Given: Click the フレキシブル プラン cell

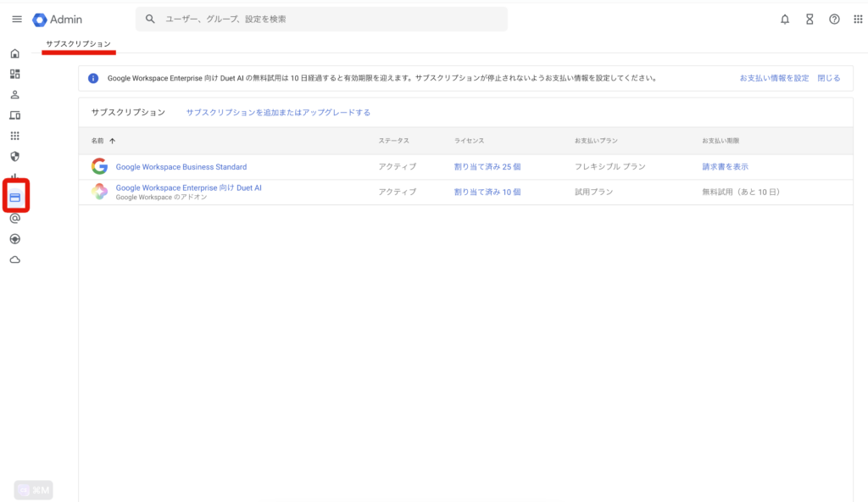Looking at the screenshot, I should 610,167.
